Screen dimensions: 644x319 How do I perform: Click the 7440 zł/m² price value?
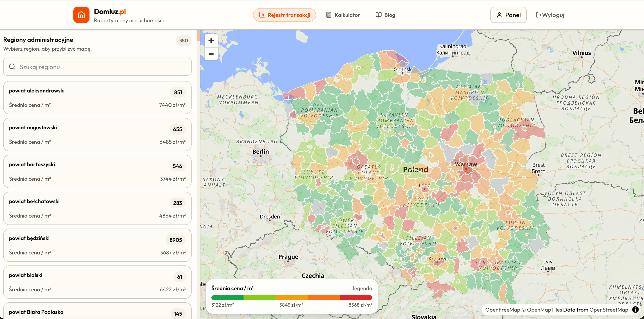172,105
